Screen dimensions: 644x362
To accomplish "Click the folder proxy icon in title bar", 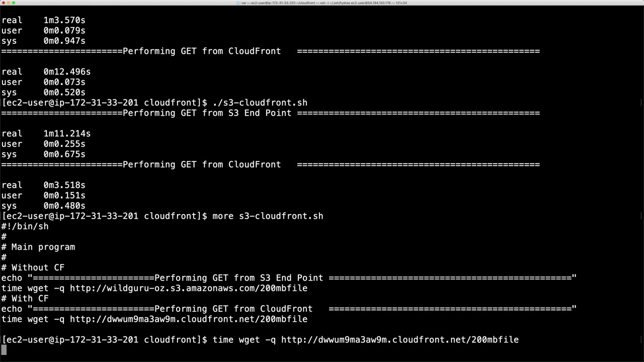I will click(238, 3).
